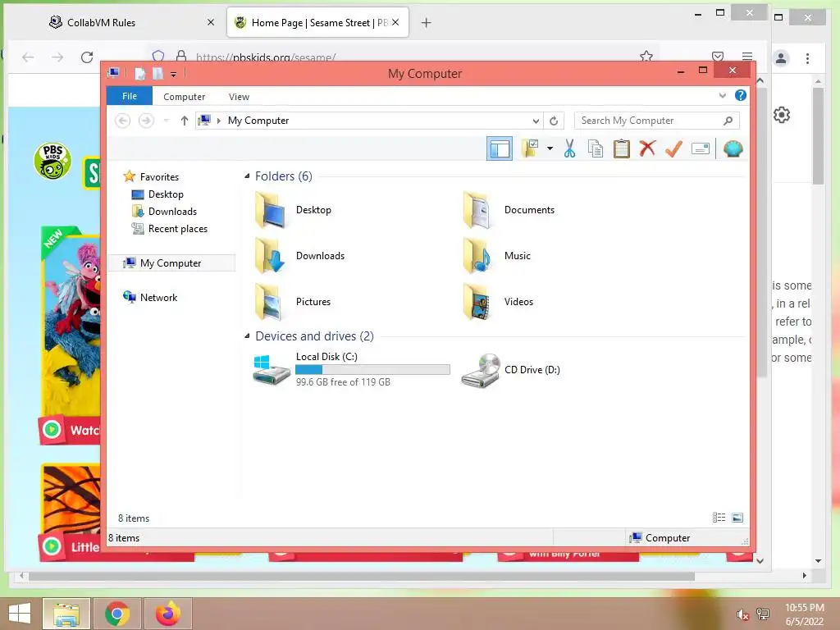This screenshot has height=630, width=840.
Task: Click the PBS Kids logo
Action: (52, 161)
